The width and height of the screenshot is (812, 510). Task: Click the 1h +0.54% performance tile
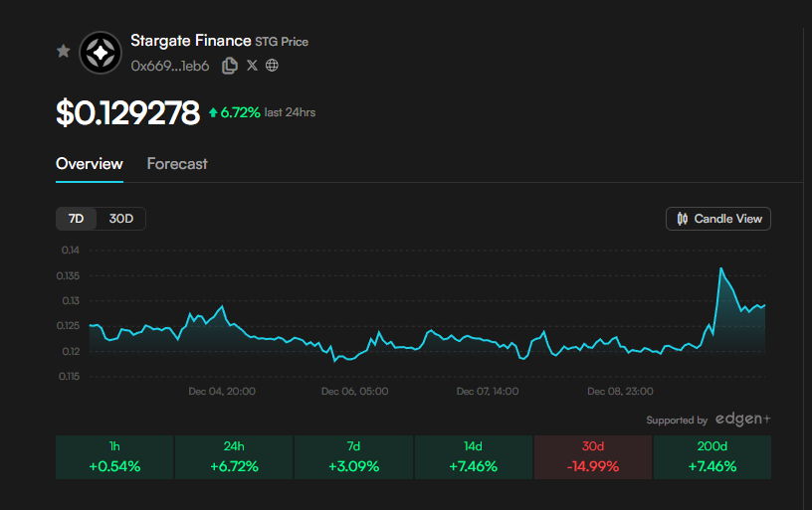point(114,457)
